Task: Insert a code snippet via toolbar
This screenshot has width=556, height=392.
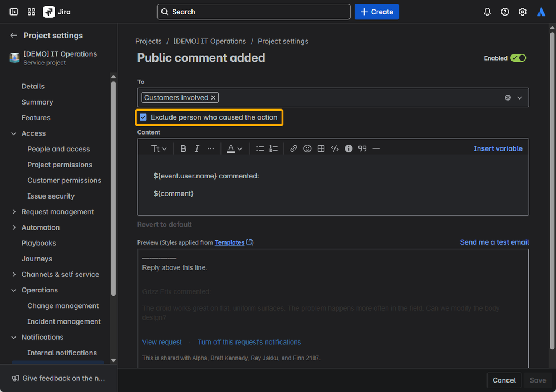Action: pos(334,148)
